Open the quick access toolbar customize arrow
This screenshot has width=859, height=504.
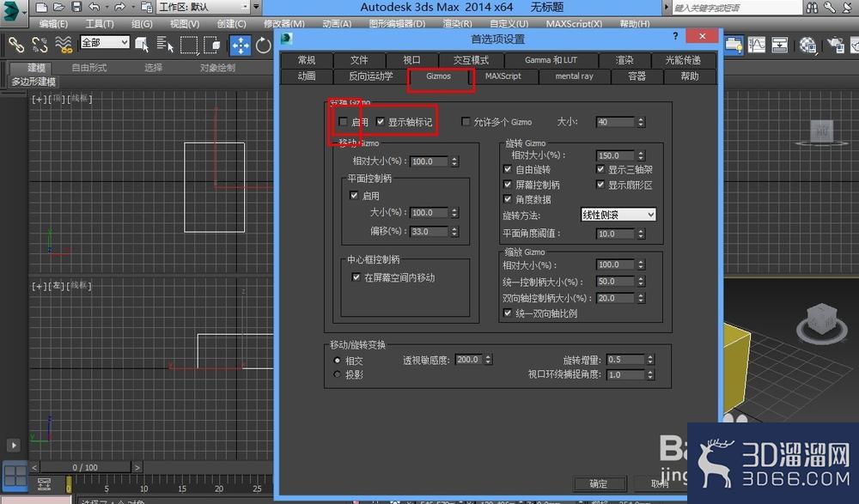[x=256, y=7]
